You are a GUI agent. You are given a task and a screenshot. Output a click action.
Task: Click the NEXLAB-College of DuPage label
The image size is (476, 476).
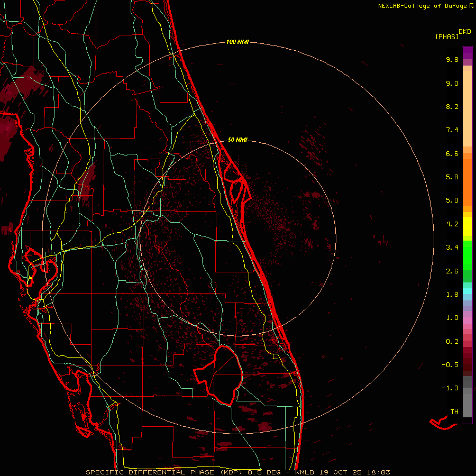point(422,6)
